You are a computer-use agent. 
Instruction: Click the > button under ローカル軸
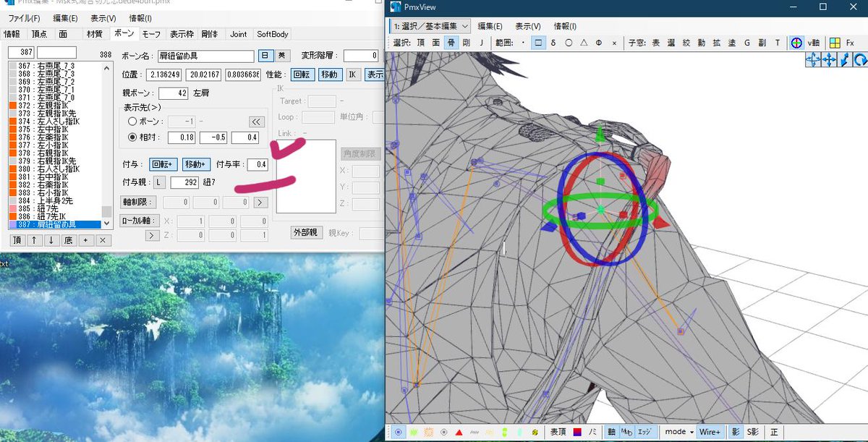click(153, 235)
